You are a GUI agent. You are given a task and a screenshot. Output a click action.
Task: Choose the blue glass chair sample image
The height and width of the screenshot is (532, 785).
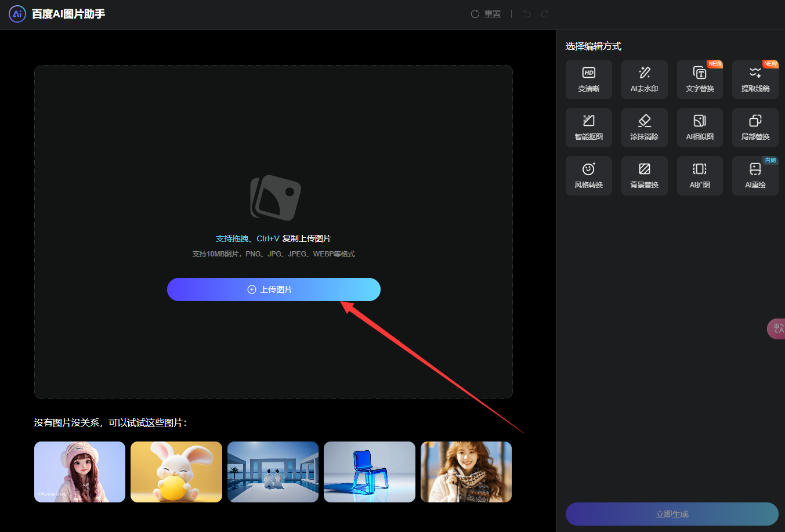[x=370, y=472]
